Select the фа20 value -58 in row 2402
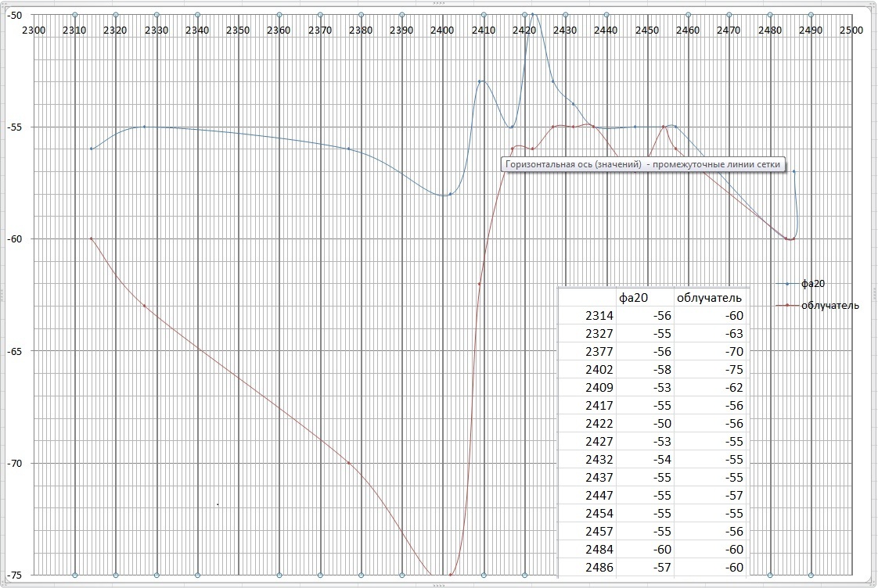Image resolution: width=878 pixels, height=588 pixels. click(662, 369)
